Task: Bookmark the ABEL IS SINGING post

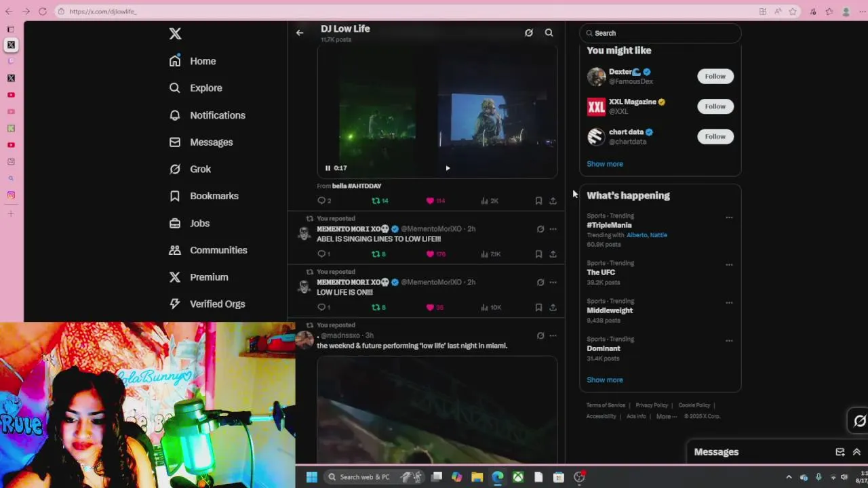Action: pyautogui.click(x=538, y=254)
